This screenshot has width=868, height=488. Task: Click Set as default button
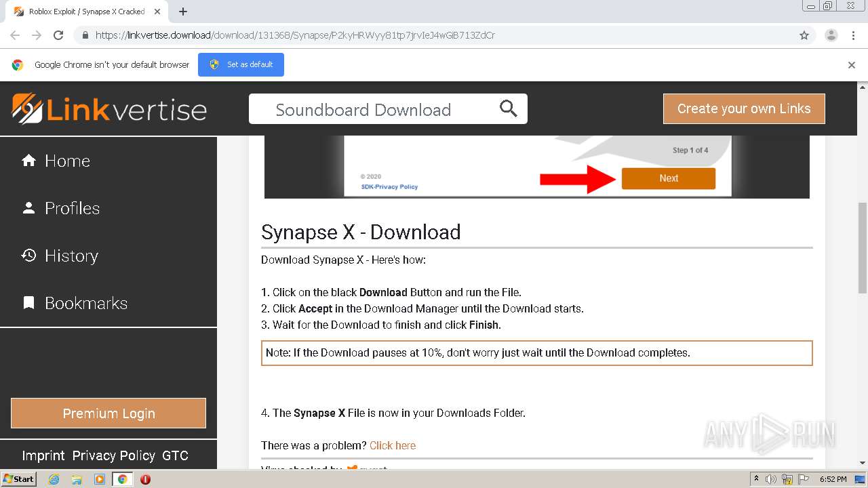tap(241, 64)
